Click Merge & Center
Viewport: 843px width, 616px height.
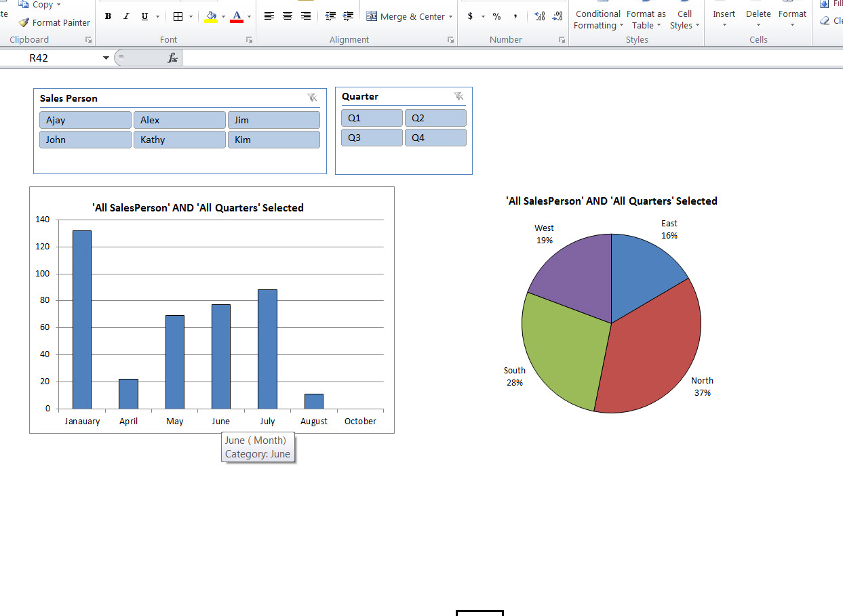click(x=404, y=16)
